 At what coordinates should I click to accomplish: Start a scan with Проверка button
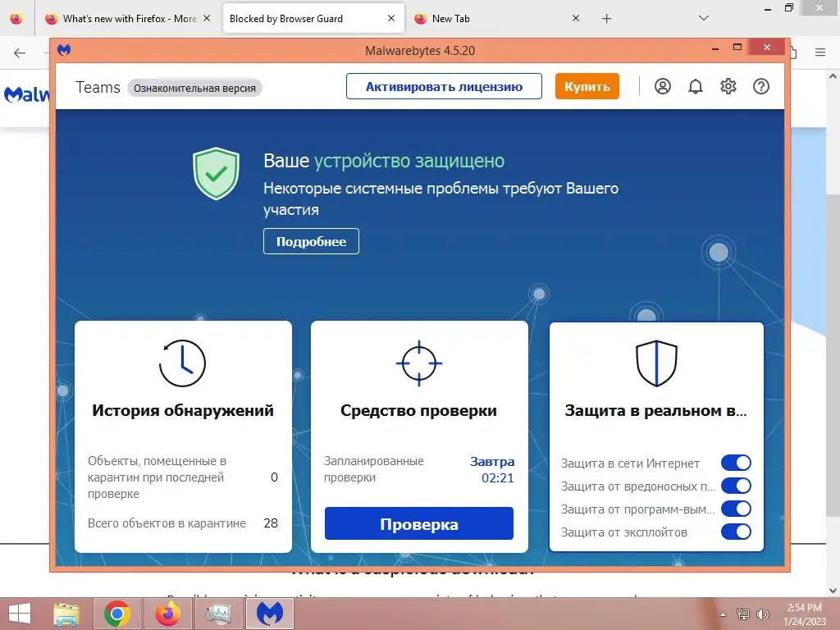(x=419, y=523)
